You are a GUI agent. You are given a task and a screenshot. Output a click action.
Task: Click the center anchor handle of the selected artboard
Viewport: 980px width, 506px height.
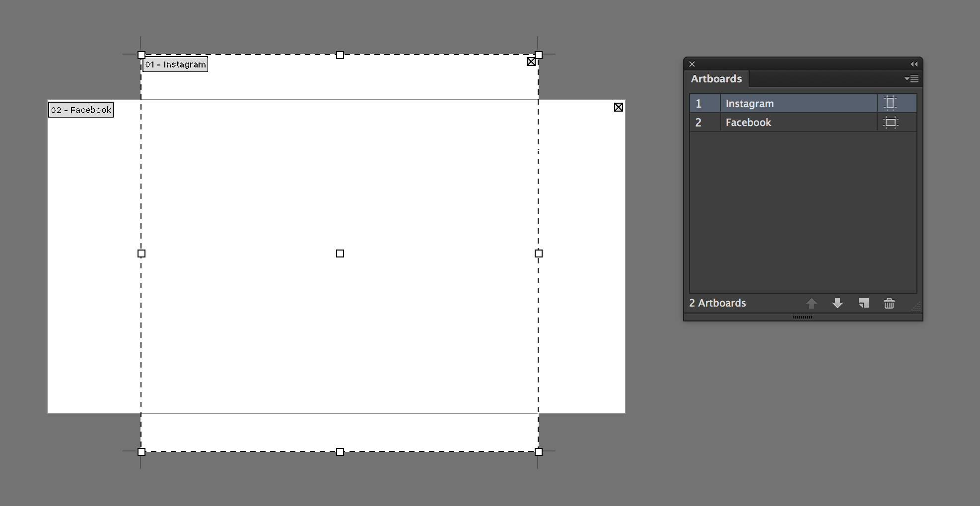click(340, 253)
